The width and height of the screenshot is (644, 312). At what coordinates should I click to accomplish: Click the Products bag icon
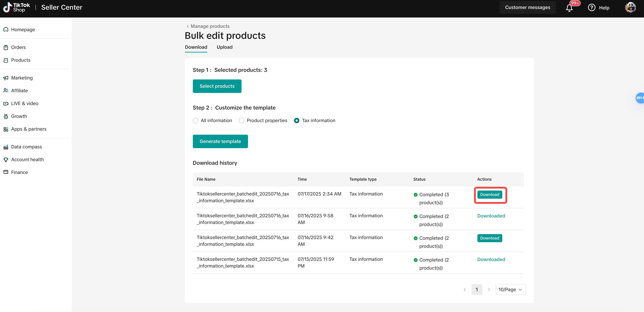6,60
